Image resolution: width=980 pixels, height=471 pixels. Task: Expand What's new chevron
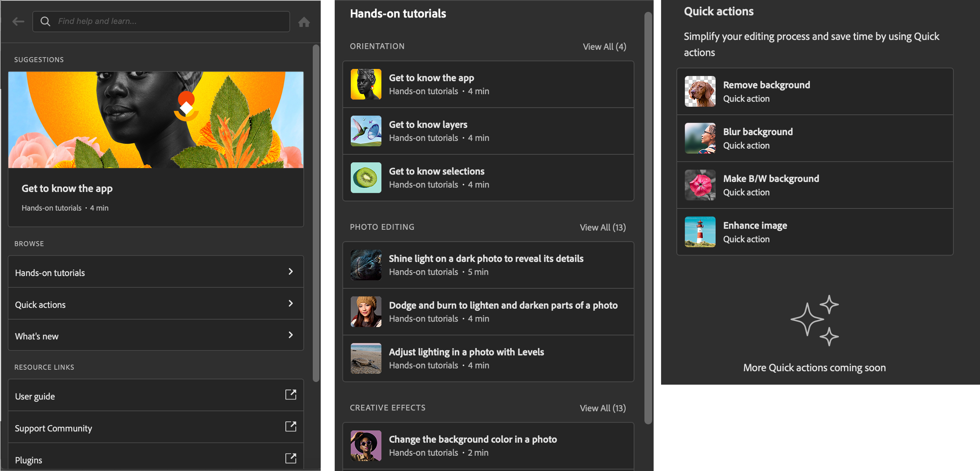[291, 335]
